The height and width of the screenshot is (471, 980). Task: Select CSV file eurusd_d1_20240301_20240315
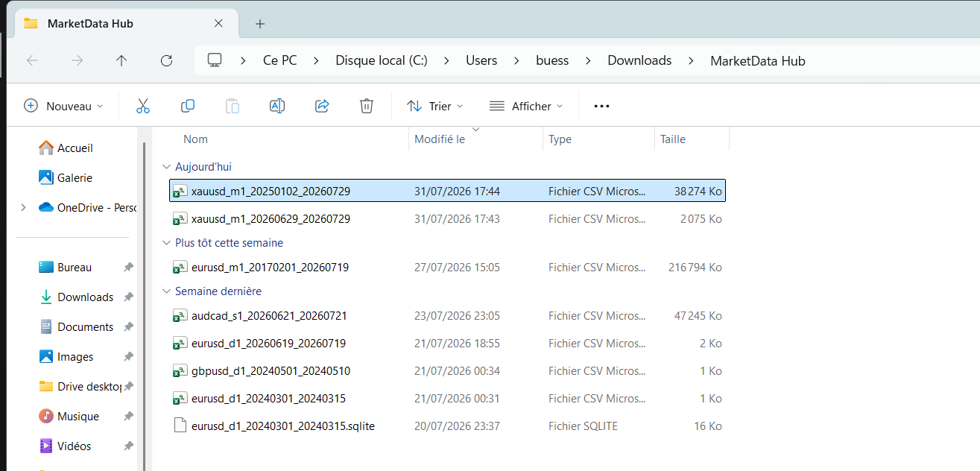point(447,399)
